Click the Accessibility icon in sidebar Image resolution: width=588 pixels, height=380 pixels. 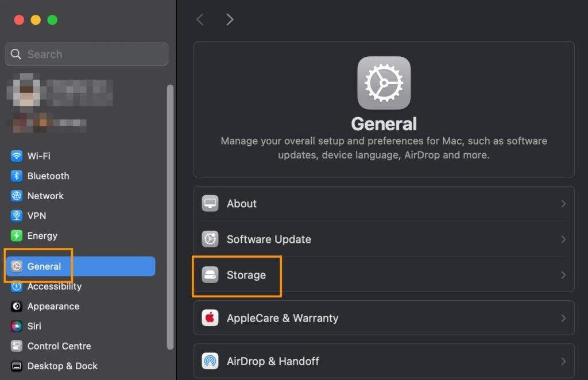[x=17, y=286]
